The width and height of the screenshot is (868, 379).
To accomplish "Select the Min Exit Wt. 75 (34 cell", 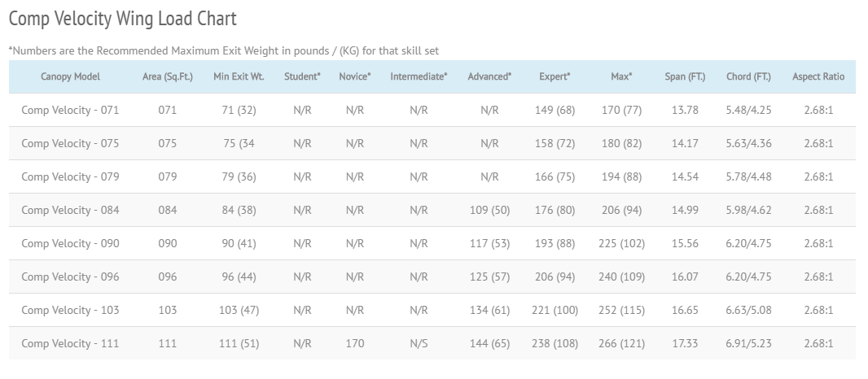I will point(239,143).
